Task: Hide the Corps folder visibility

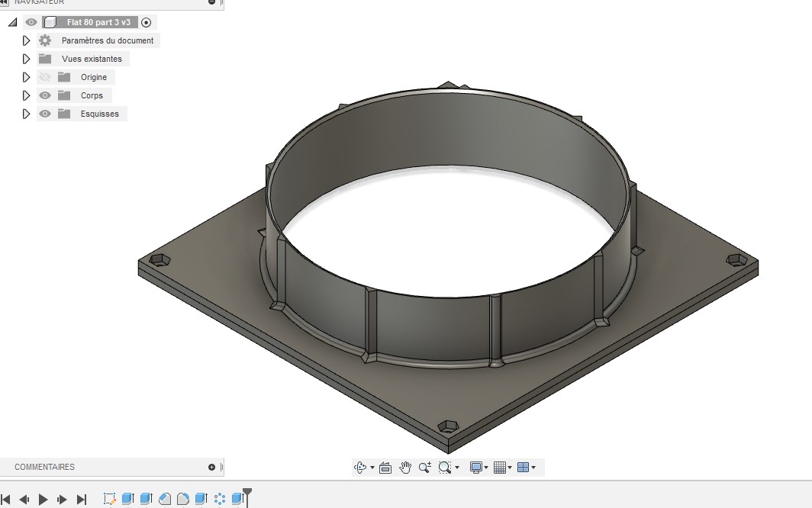Action: click(45, 95)
